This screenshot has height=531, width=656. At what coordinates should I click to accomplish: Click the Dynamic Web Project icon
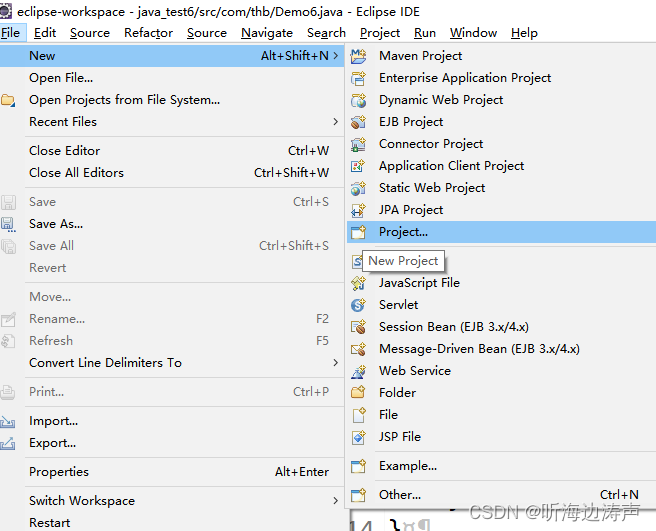click(358, 100)
